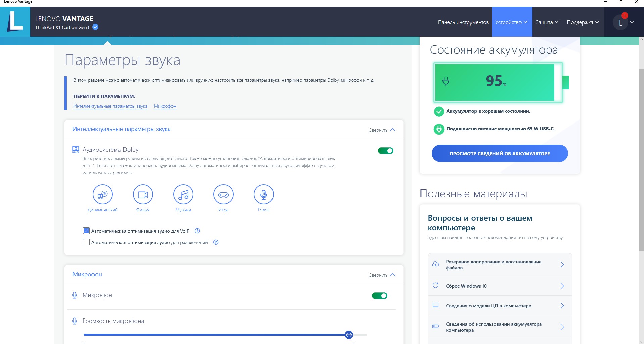Click the Dolby logo beside Аудиосистема Dolby
The height and width of the screenshot is (344, 644).
coord(76,150)
